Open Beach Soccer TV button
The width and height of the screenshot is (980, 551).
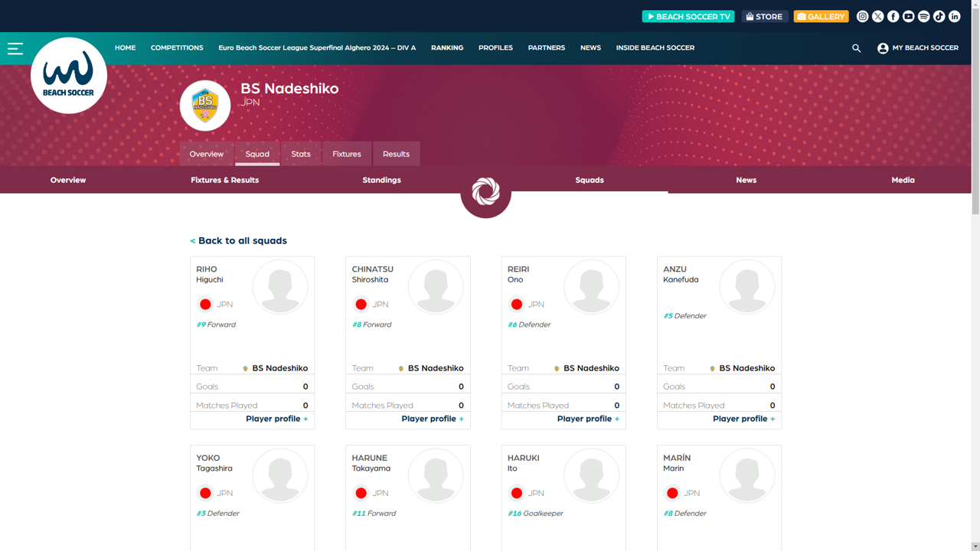(x=688, y=16)
